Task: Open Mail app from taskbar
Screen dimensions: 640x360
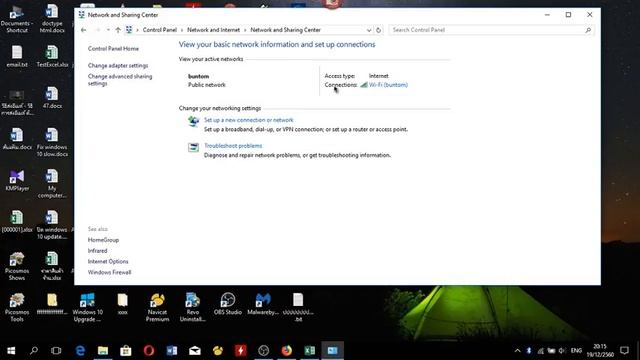Action: (x=195, y=351)
